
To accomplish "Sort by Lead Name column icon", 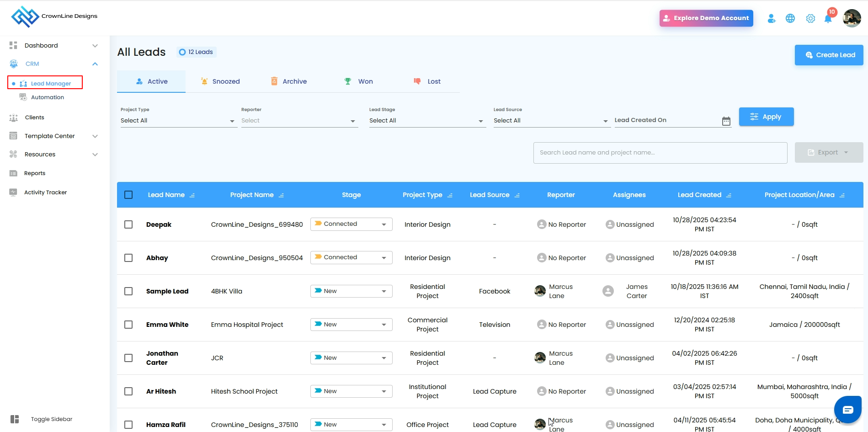I will click(192, 195).
